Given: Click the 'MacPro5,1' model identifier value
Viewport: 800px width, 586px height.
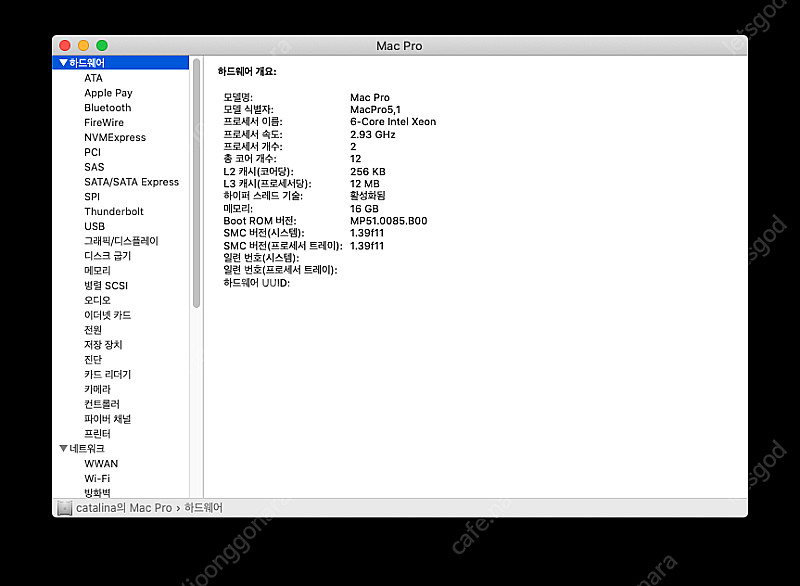Looking at the screenshot, I should pos(376,110).
